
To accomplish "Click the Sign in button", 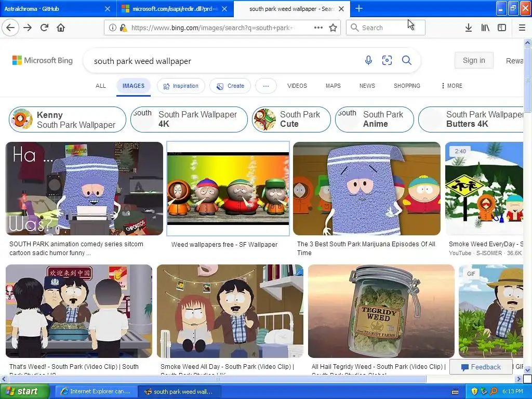I will [x=474, y=60].
